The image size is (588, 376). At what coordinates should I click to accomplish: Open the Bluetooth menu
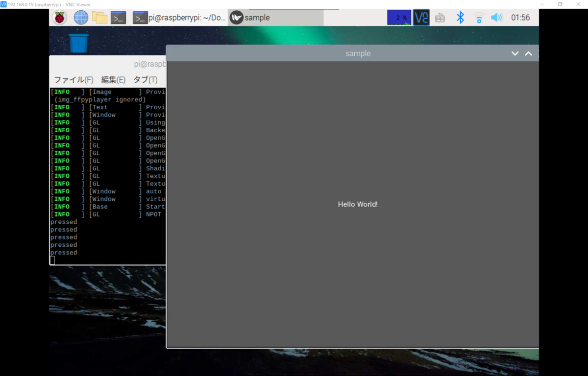click(460, 18)
